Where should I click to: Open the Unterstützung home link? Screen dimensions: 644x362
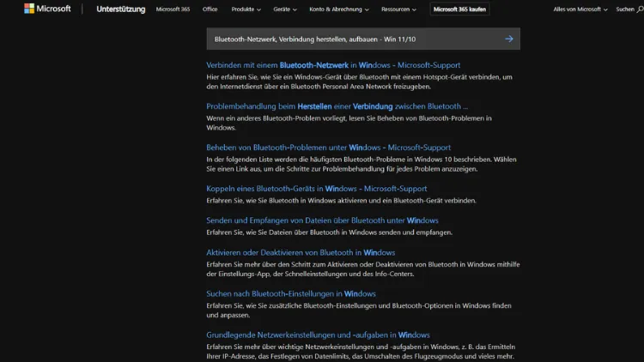[121, 9]
